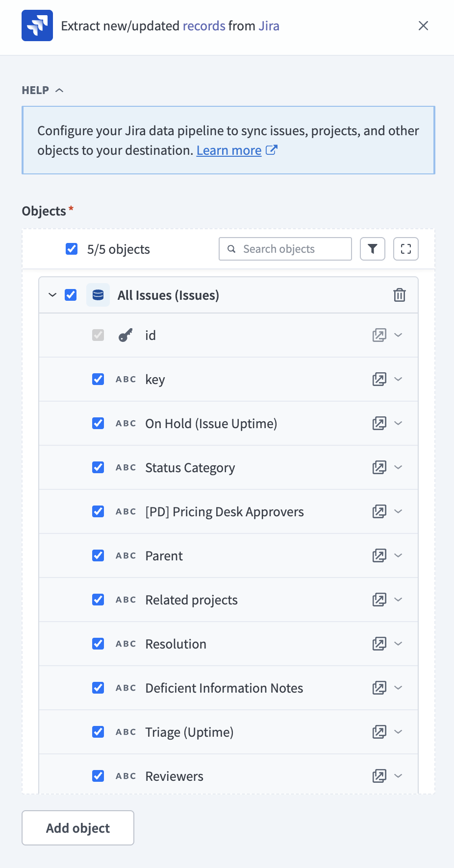Expand objects list to fullscreen

406,249
